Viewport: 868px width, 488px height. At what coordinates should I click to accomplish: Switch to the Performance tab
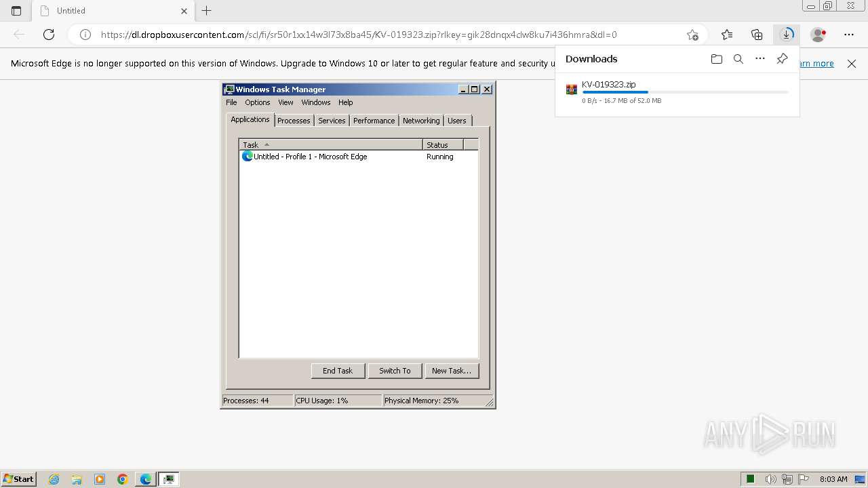(x=374, y=121)
